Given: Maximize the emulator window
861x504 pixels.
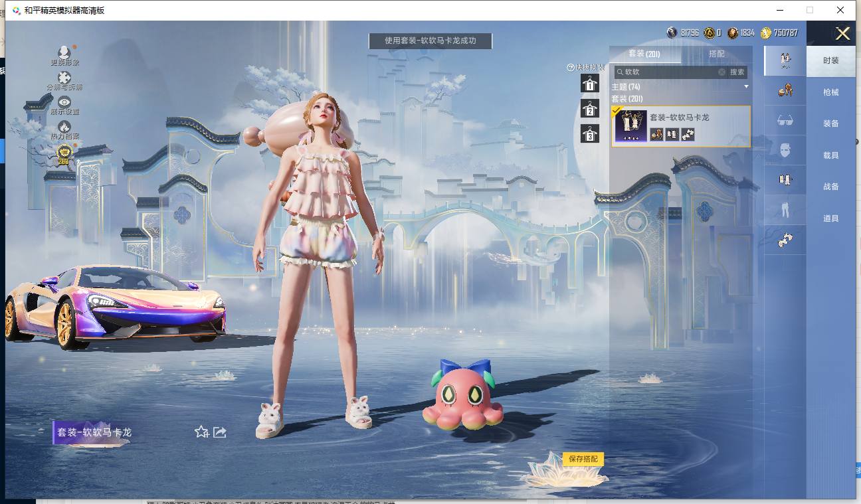Looking at the screenshot, I should pos(810,10).
